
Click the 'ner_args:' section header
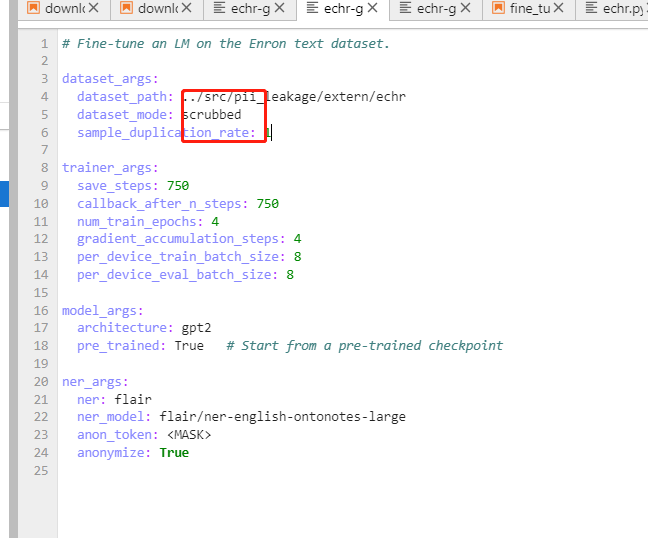(95, 382)
